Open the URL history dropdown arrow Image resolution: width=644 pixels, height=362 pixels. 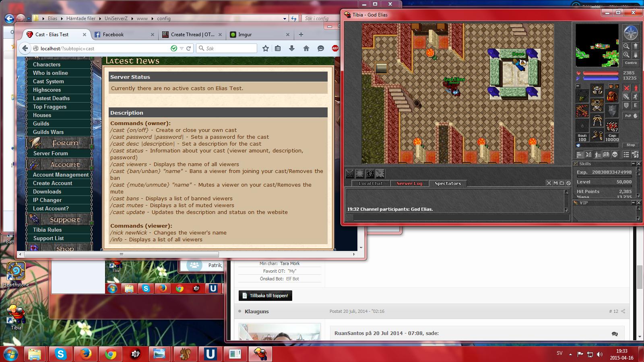coord(182,48)
